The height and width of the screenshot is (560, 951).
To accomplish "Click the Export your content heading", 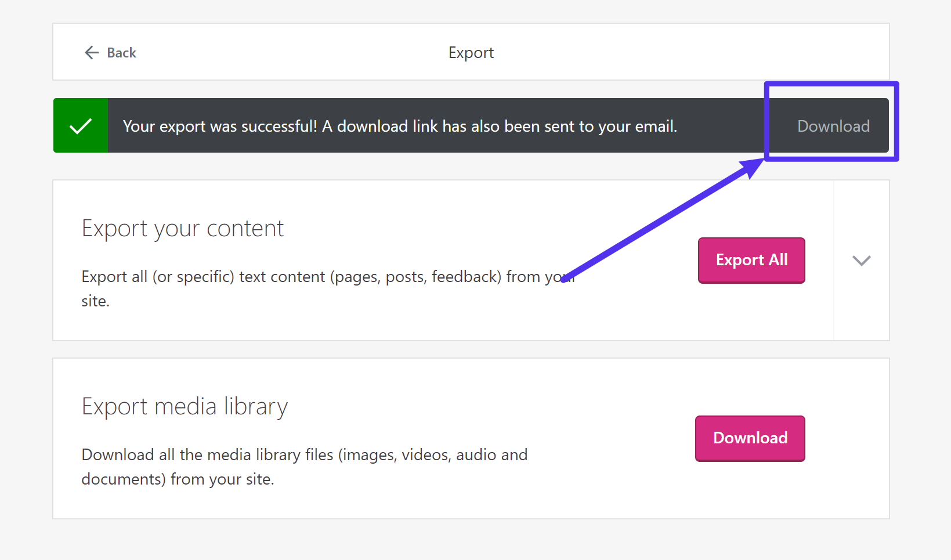I will point(182,228).
